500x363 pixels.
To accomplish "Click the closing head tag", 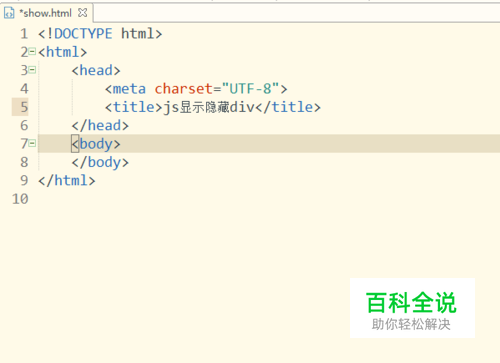I will point(100,125).
